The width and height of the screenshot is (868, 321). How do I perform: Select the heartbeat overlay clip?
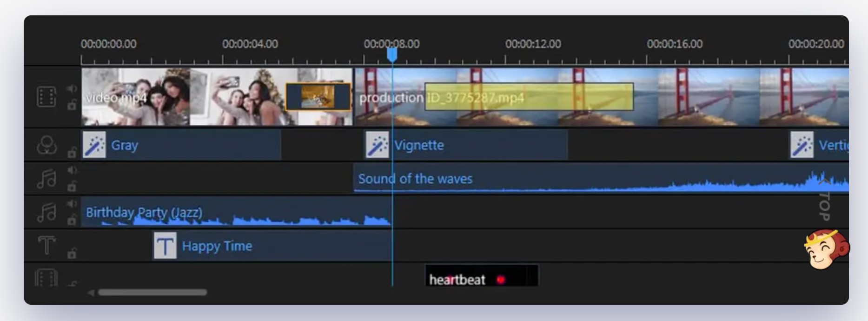tap(482, 276)
